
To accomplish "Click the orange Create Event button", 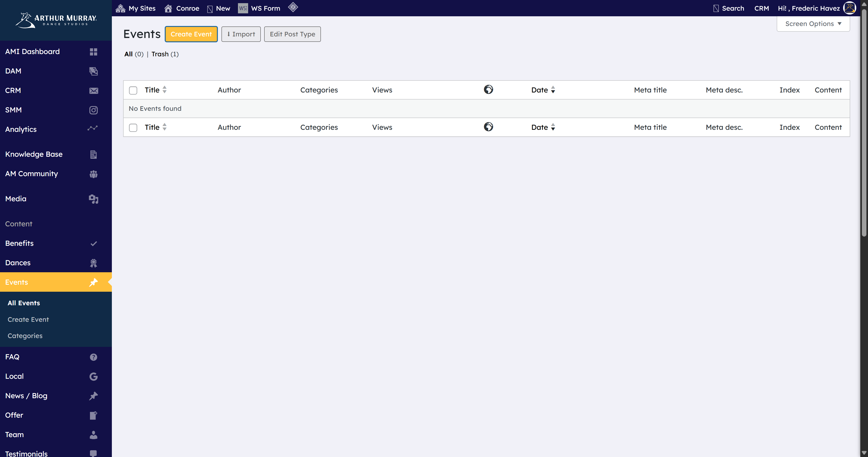I will click(191, 34).
